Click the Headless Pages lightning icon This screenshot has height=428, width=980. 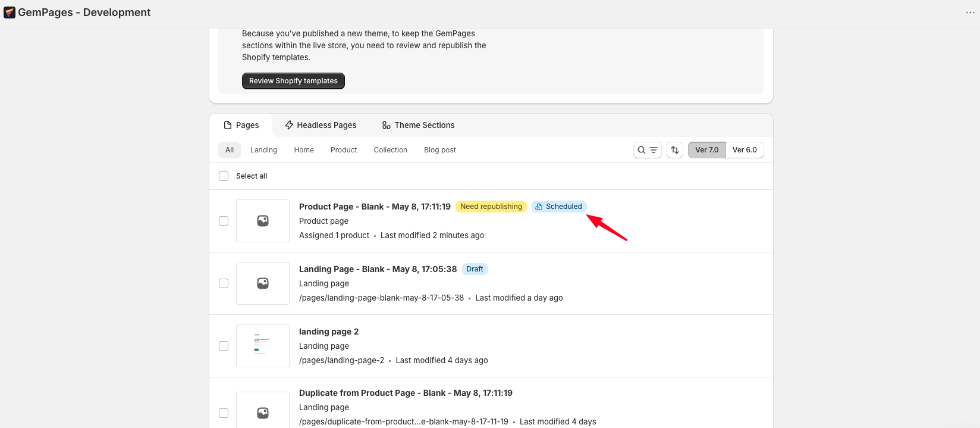pyautogui.click(x=289, y=125)
